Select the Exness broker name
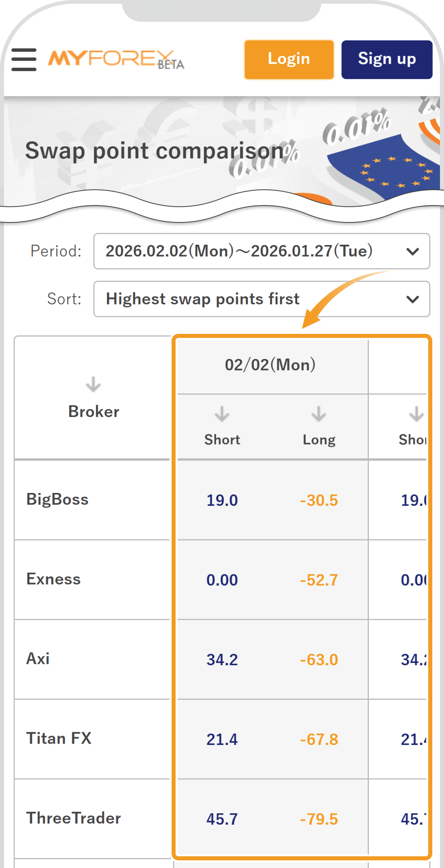The image size is (444, 868). (x=54, y=579)
